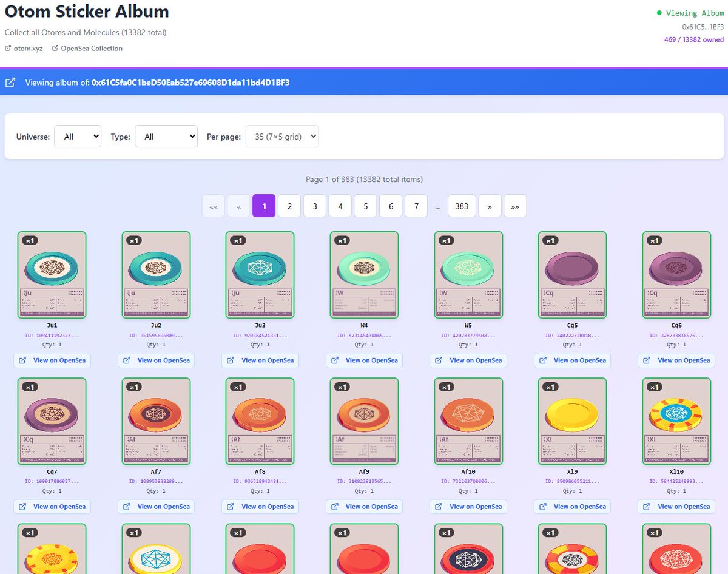Open the Xl10 sticker card

676,421
